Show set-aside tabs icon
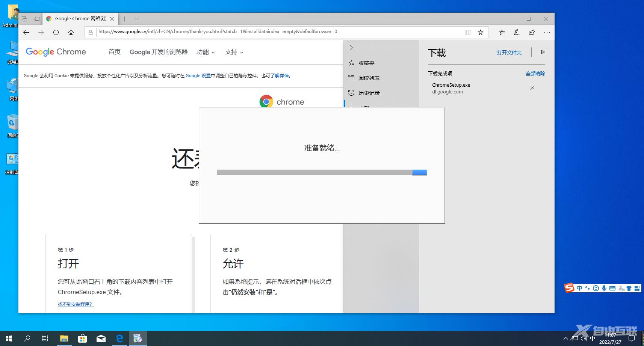The height and width of the screenshot is (346, 644). (x=24, y=19)
